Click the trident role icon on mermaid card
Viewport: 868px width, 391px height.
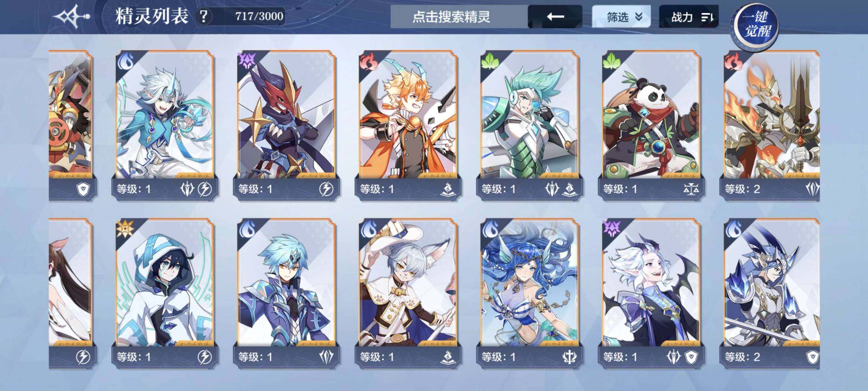(x=569, y=357)
